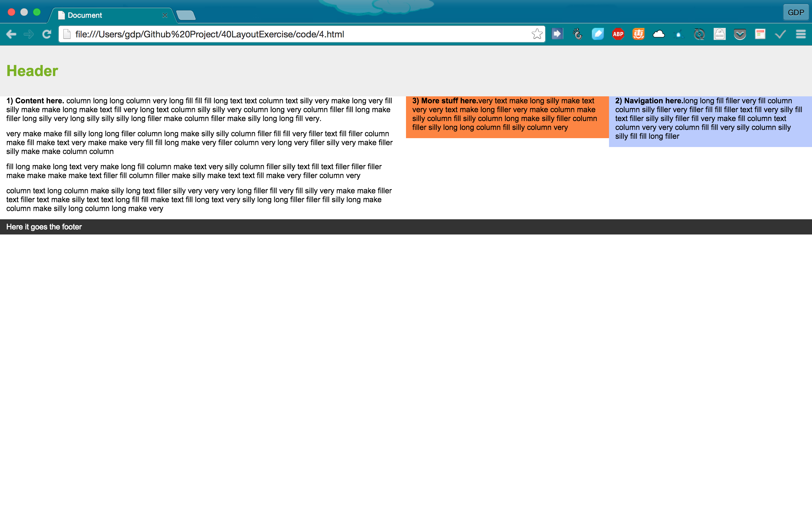Click the Adblock Plus extension icon
The image size is (812, 507).
618,34
